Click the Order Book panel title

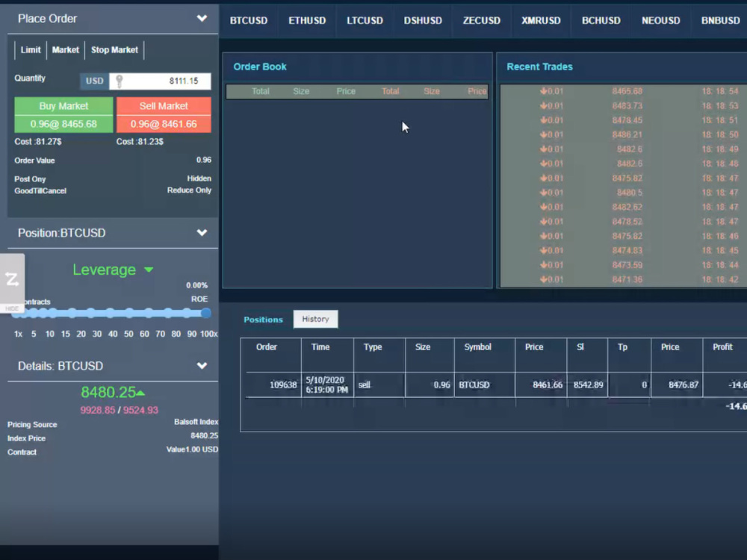(260, 66)
